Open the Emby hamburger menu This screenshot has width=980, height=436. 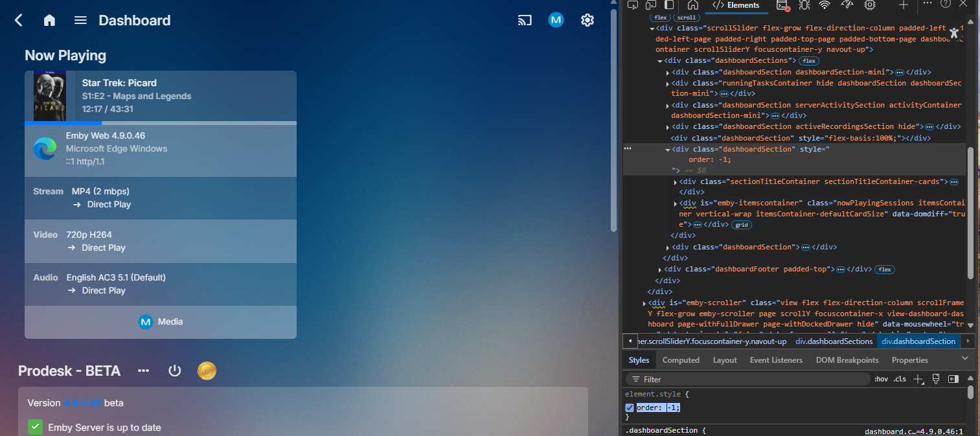pos(80,21)
